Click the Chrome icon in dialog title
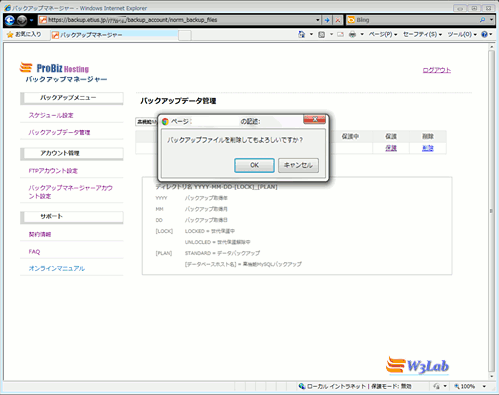 [165, 122]
